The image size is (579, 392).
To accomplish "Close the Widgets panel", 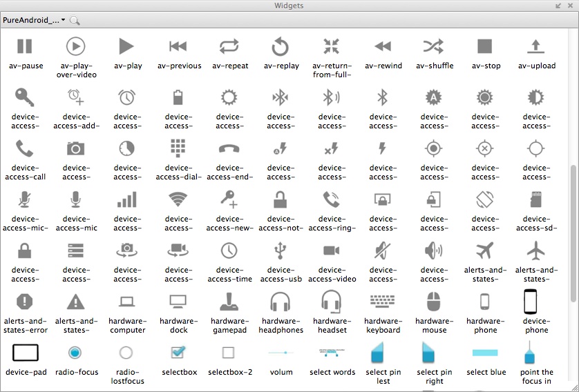I will [570, 6].
